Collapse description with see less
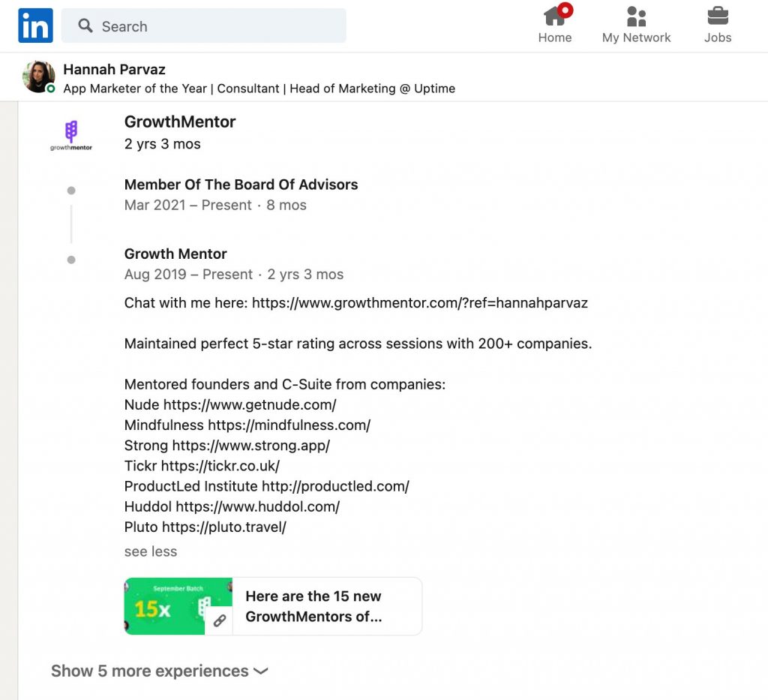768x700 pixels. (151, 551)
